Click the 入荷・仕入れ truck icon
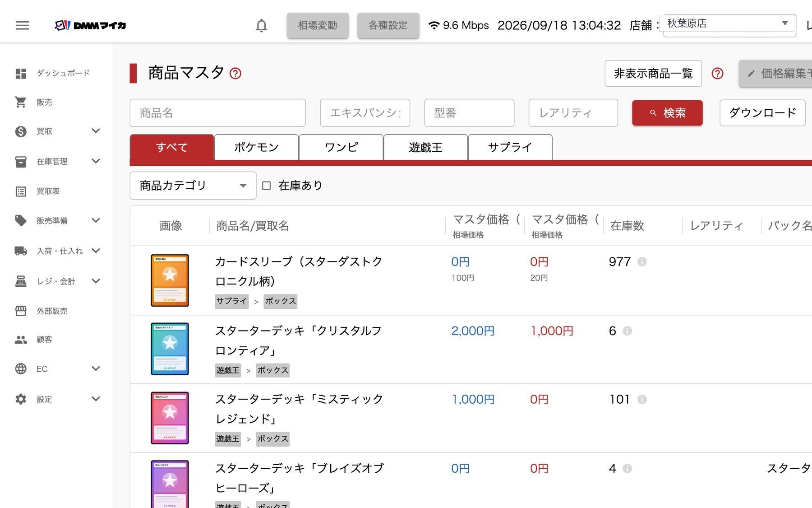The height and width of the screenshot is (508, 812). coord(21,251)
